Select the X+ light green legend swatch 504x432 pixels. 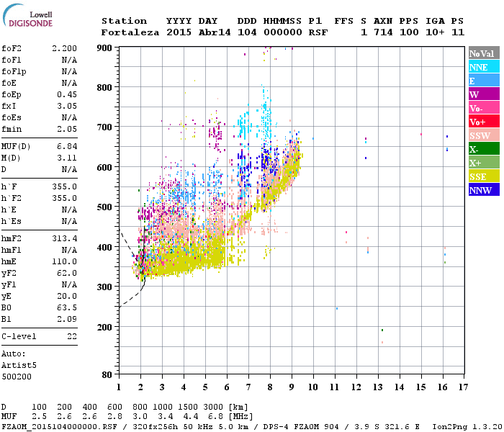tap(484, 162)
